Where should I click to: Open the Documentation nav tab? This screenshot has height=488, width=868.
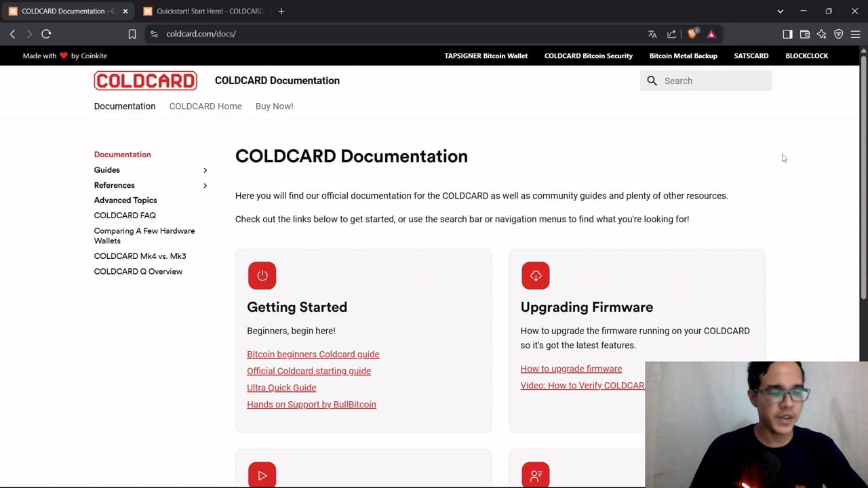(x=125, y=106)
